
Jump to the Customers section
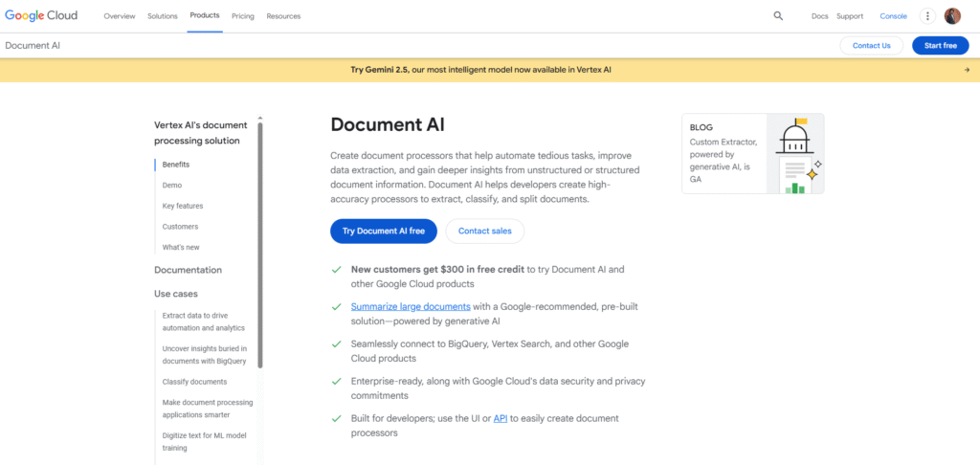(180, 226)
